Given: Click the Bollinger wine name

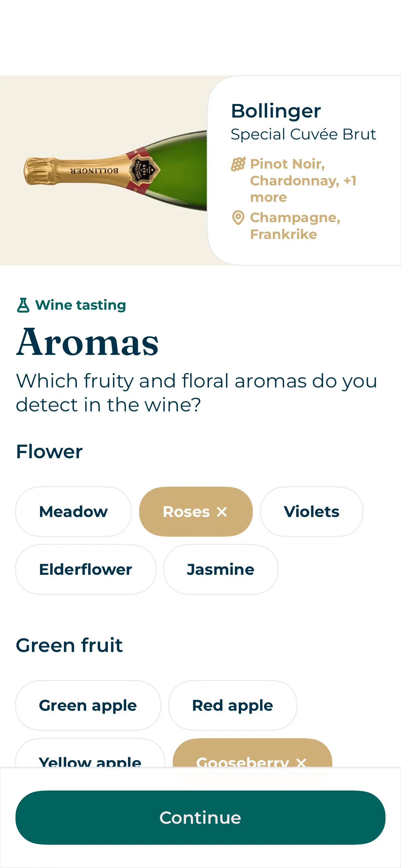Looking at the screenshot, I should [276, 111].
